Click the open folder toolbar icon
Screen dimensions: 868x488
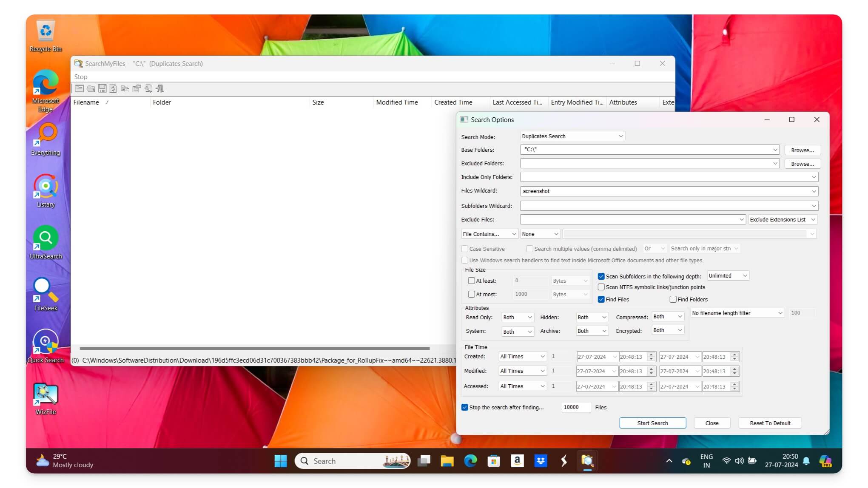point(91,88)
